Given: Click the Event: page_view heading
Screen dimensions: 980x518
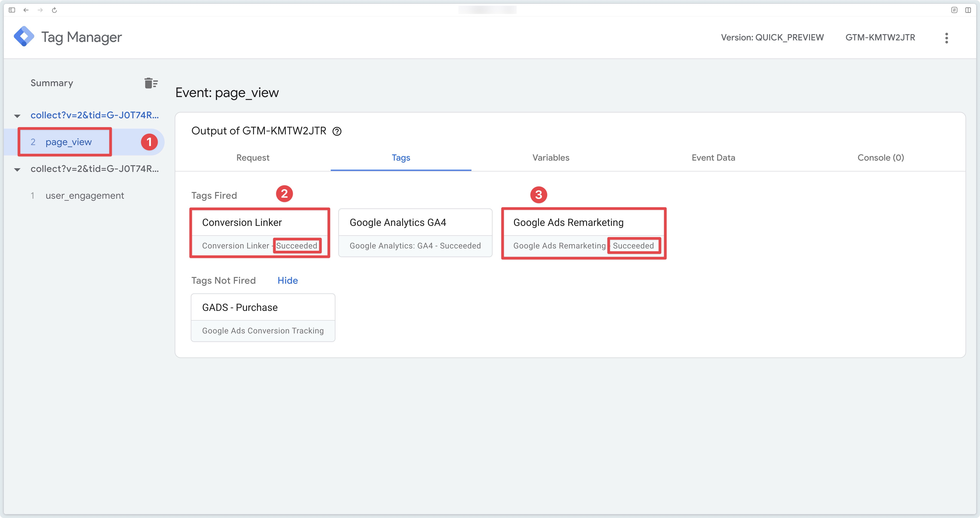Looking at the screenshot, I should coord(227,92).
